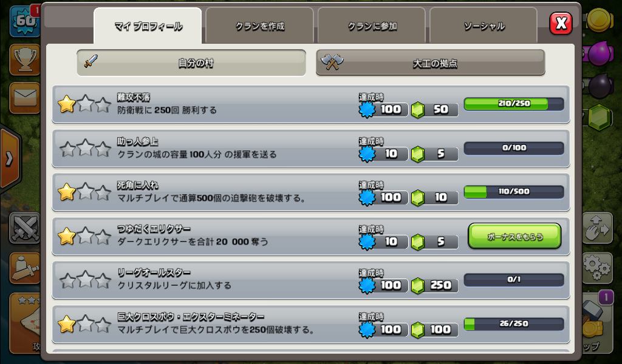
Task: Select the リーグオールスター achievement row
Action: [x=310, y=280]
